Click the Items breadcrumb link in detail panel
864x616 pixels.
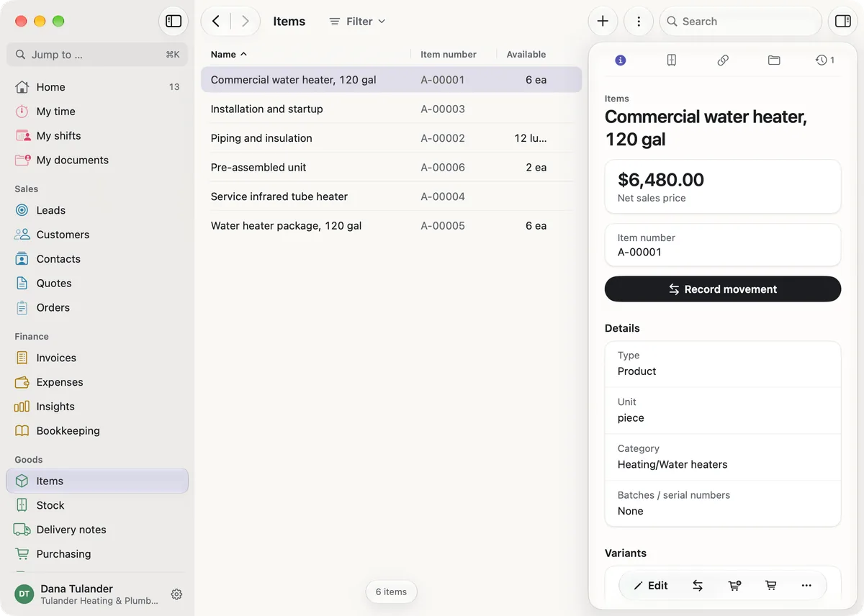click(617, 99)
